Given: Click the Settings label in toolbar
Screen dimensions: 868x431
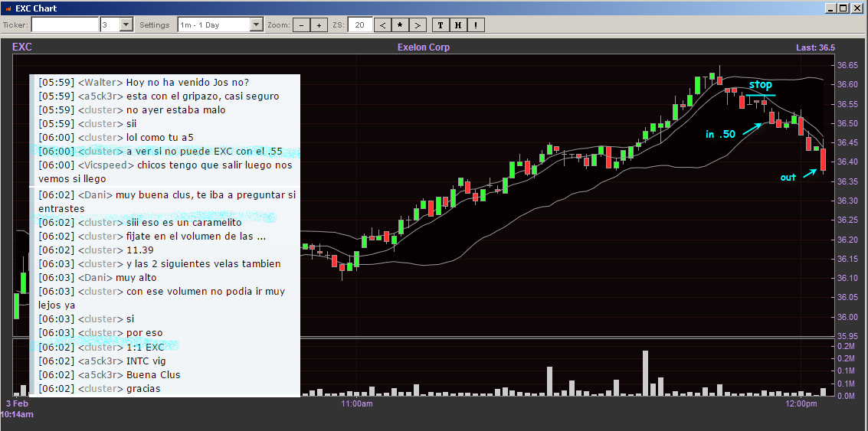Looking at the screenshot, I should tap(155, 25).
